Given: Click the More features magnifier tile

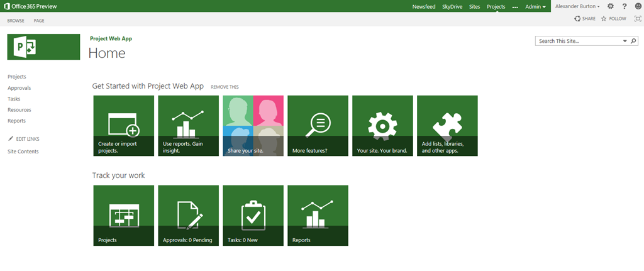Looking at the screenshot, I should (318, 126).
